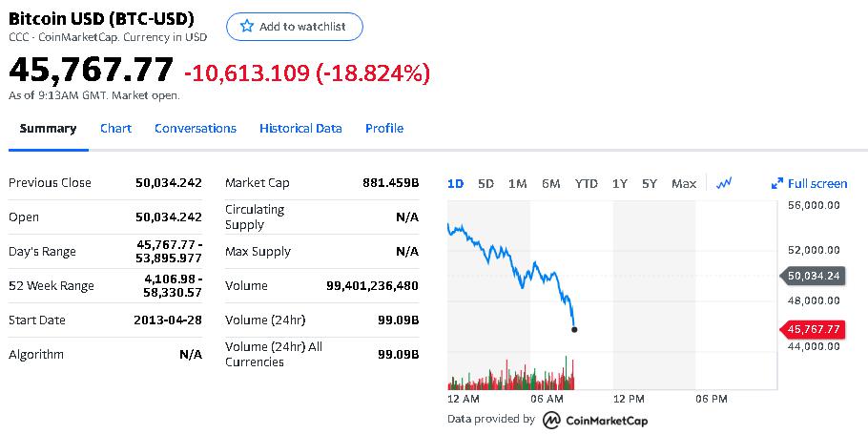The height and width of the screenshot is (434, 868).
Task: Pick the 5Y chart range
Action: point(650,184)
